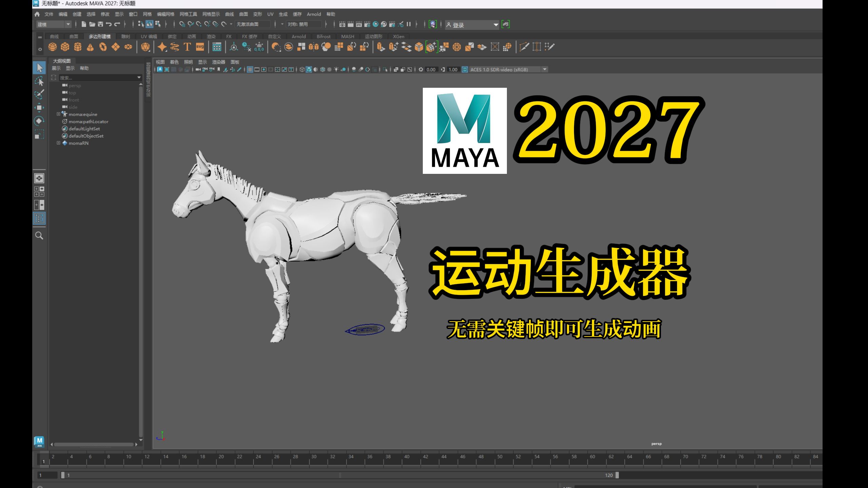Select the polygon Type text tool
This screenshot has height=488, width=868.
[187, 47]
